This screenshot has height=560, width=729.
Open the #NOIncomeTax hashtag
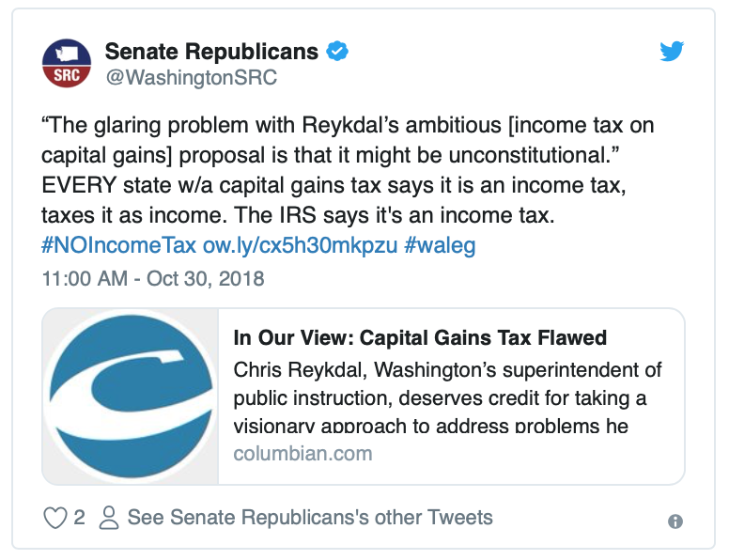tap(119, 245)
